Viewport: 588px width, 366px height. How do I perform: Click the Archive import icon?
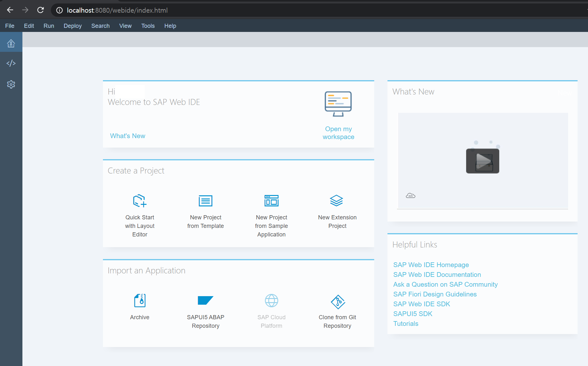[x=140, y=301]
